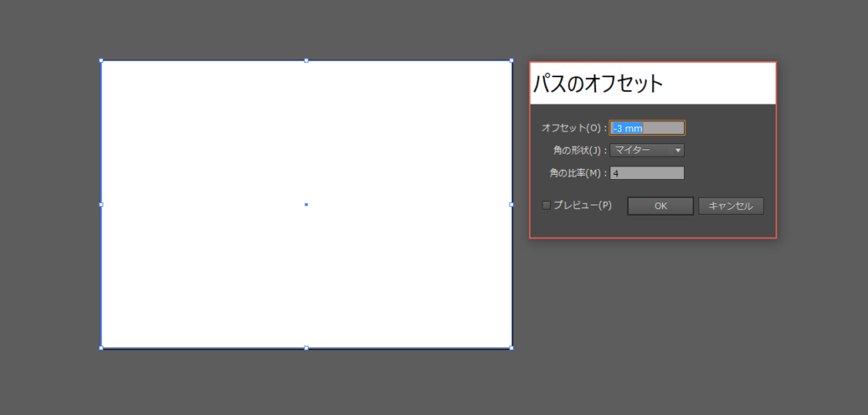Click the bottom-right corner handle of the rectangle
This screenshot has height=415, width=868.
[x=511, y=348]
